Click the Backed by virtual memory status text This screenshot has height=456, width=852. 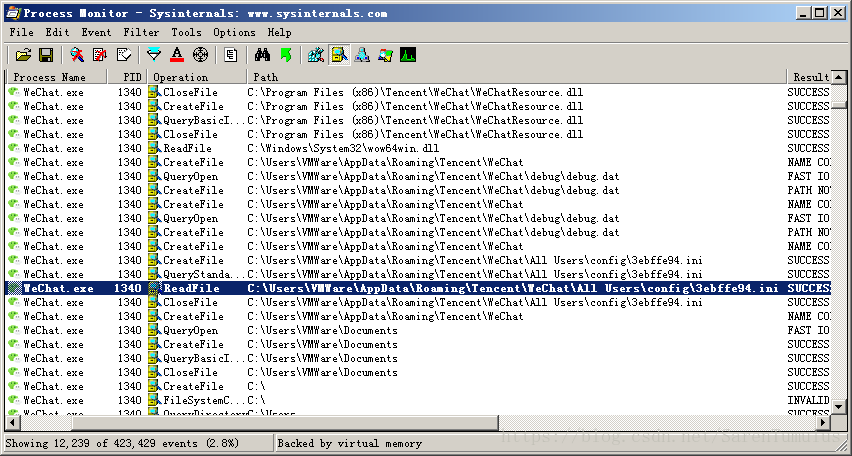tap(349, 443)
